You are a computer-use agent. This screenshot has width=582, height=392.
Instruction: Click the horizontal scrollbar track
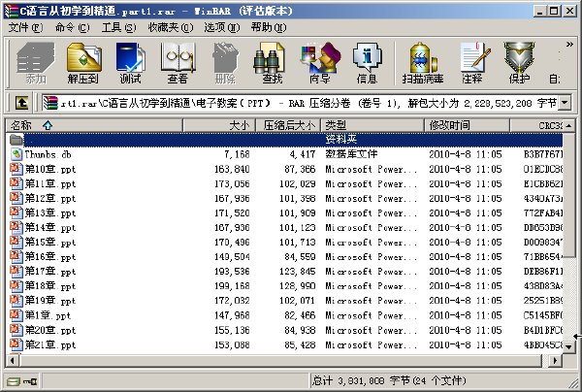click(284, 360)
